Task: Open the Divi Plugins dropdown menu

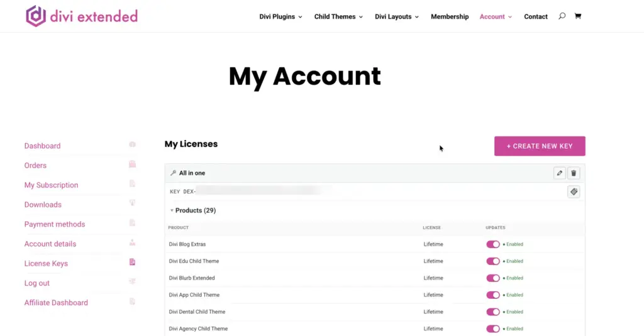Action: click(280, 17)
